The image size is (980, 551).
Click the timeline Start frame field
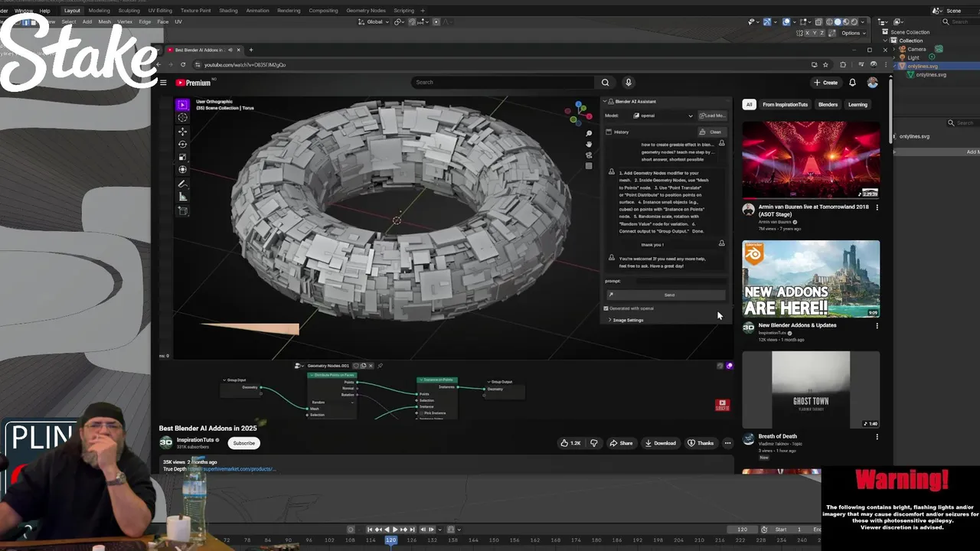tap(789, 530)
